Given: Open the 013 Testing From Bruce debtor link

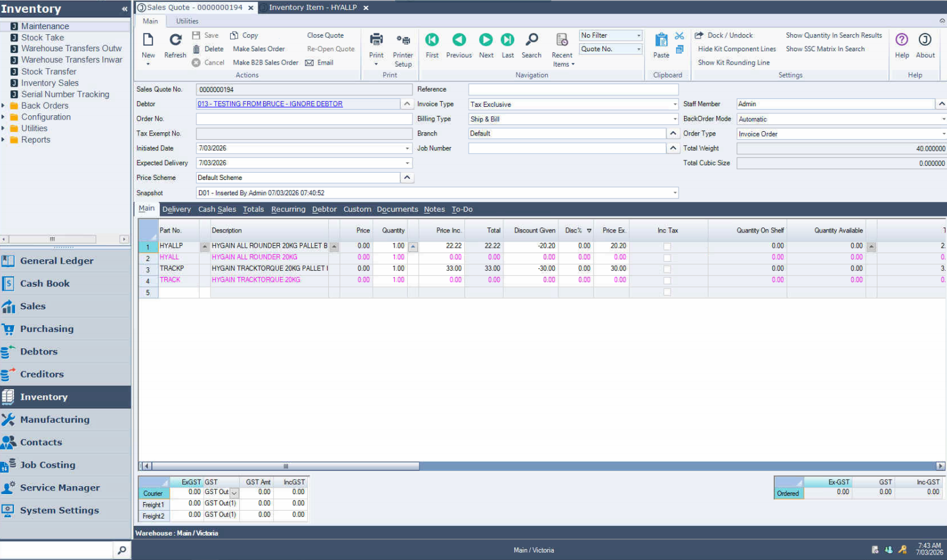Looking at the screenshot, I should point(270,104).
